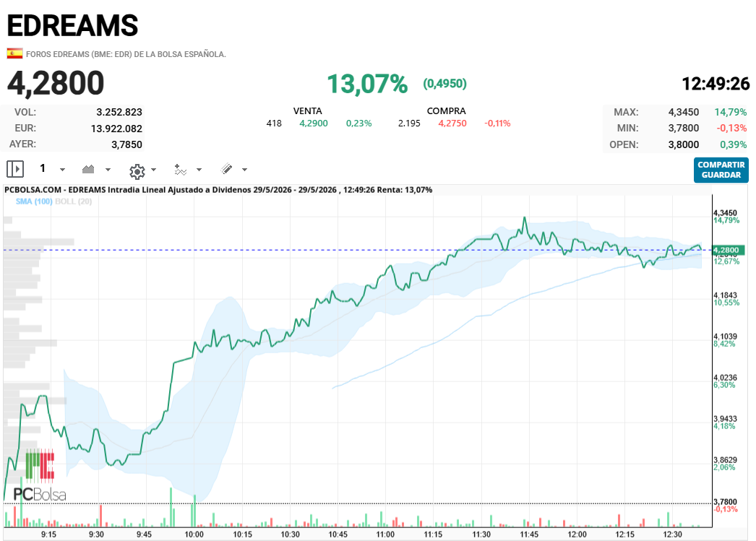Click the MAX value 4,3450
The height and width of the screenshot is (541, 756).
coord(684,112)
